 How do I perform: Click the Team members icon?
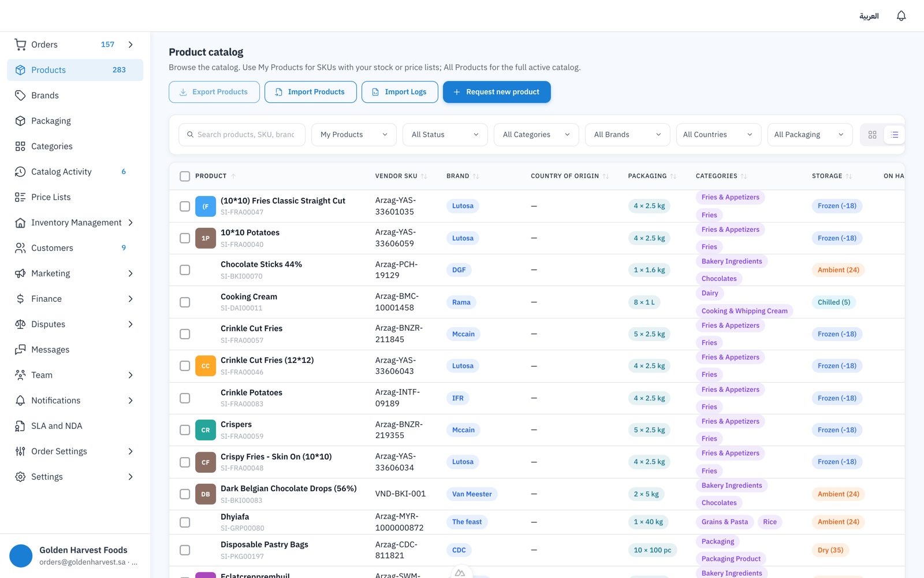pyautogui.click(x=20, y=375)
